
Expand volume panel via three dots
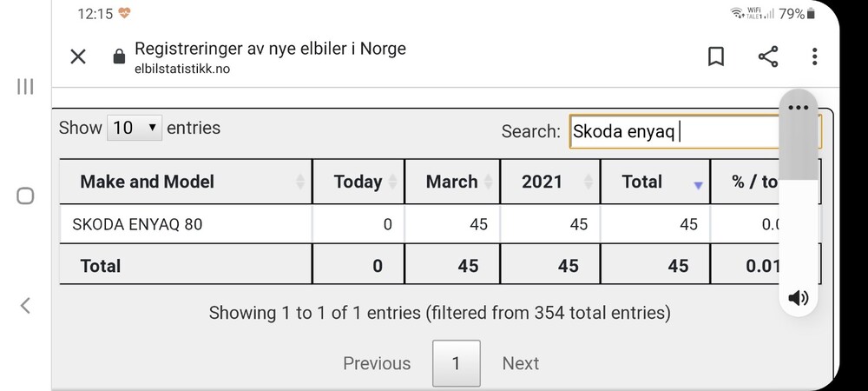point(799,108)
